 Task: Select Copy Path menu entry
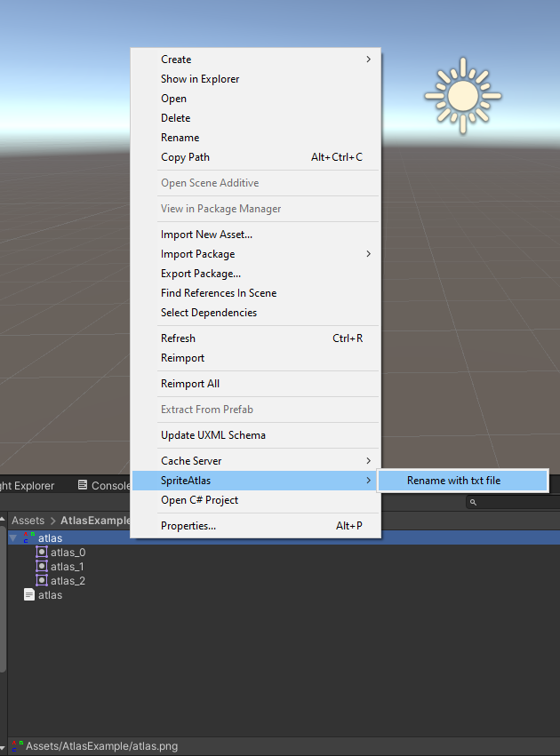point(256,157)
